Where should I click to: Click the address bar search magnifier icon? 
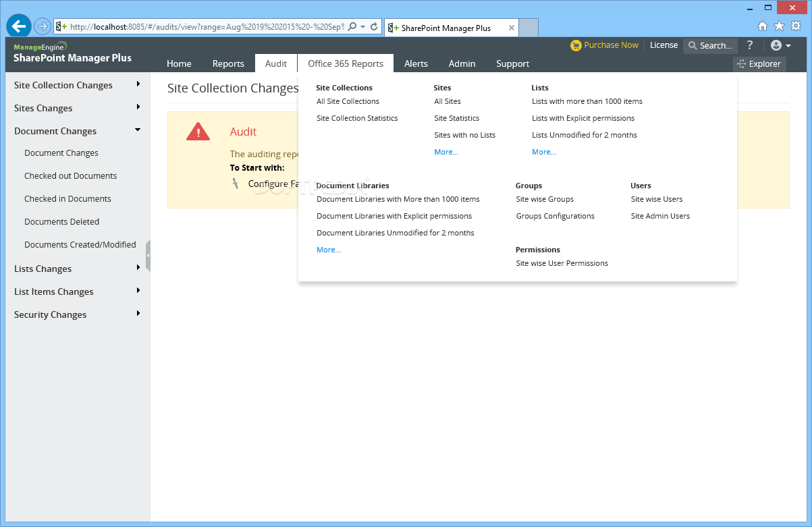click(352, 27)
